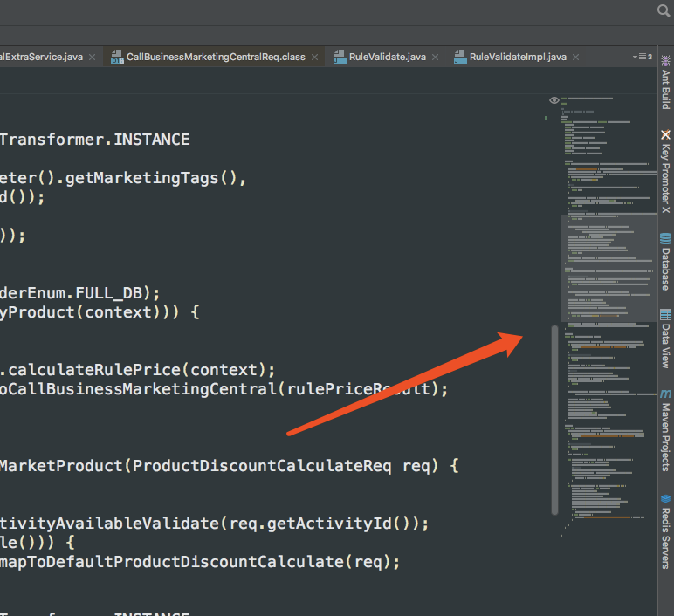
Task: Close the alExtraService.java tab
Action: [x=92, y=57]
